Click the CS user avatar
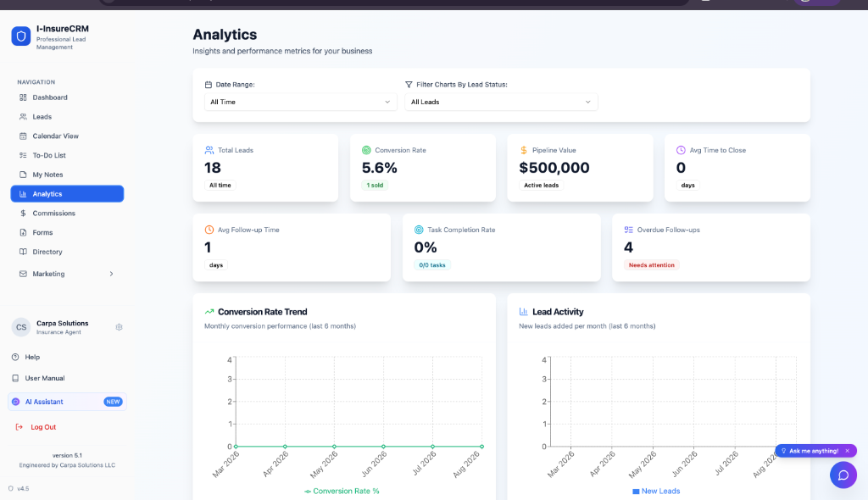Screen dimensions: 868x500 click(21, 327)
